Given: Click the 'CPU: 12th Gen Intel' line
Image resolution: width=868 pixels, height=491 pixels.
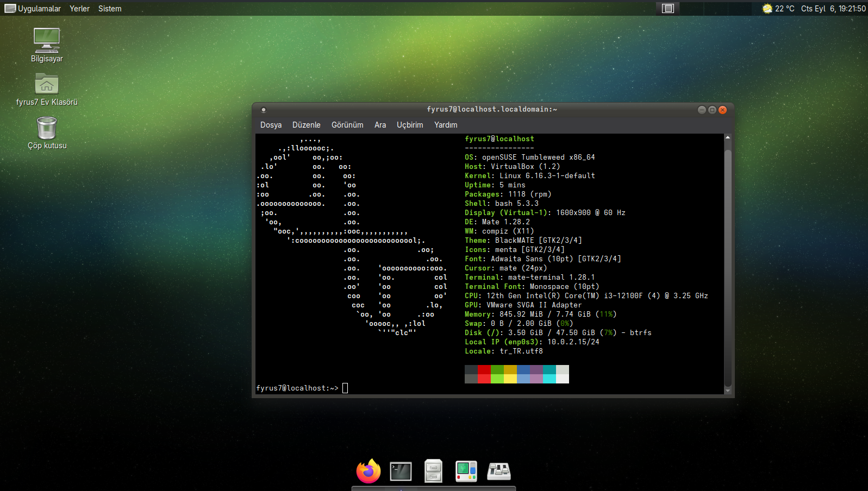Looking at the screenshot, I should coord(586,295).
